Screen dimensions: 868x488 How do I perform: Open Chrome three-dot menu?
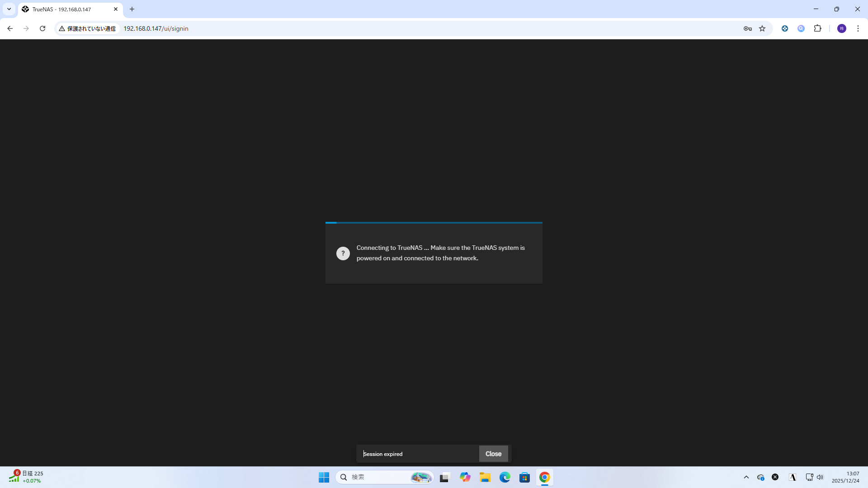(858, 28)
